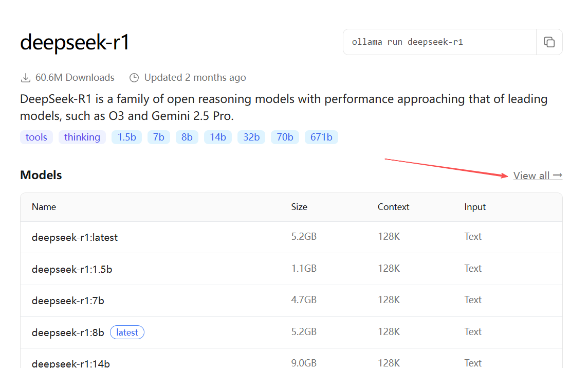Click the Text input cell for deepseek-r1:1.5b
The image size is (588, 368).
473,268
